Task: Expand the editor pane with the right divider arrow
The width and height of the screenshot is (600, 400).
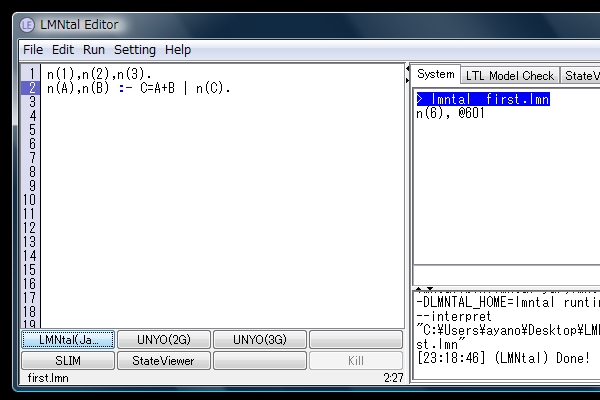Action: click(407, 78)
